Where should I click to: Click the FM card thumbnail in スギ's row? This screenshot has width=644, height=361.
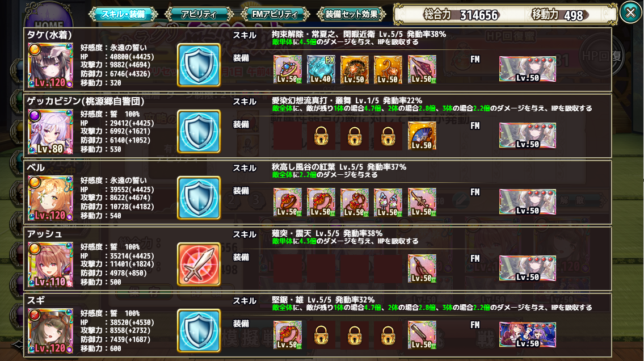pyautogui.click(x=527, y=335)
